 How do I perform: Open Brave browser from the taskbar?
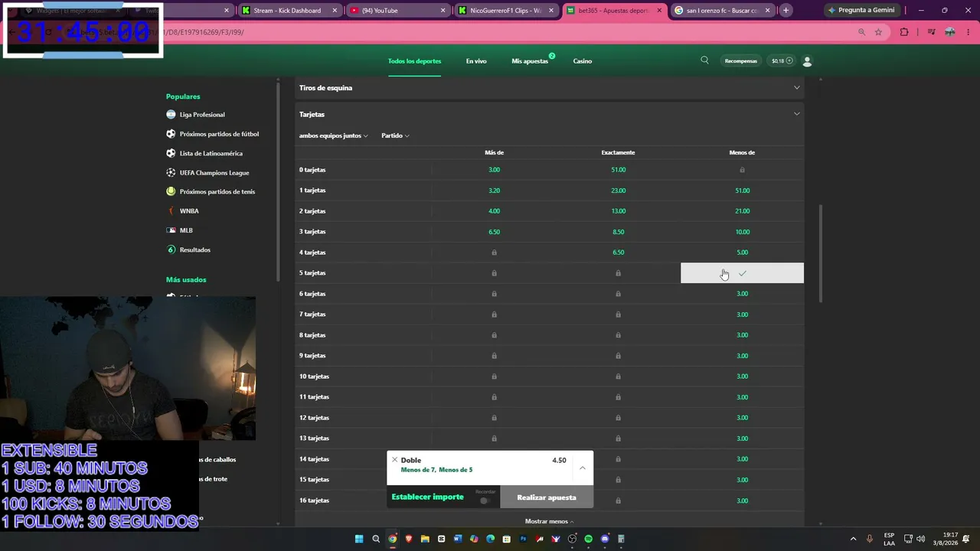[x=408, y=539]
